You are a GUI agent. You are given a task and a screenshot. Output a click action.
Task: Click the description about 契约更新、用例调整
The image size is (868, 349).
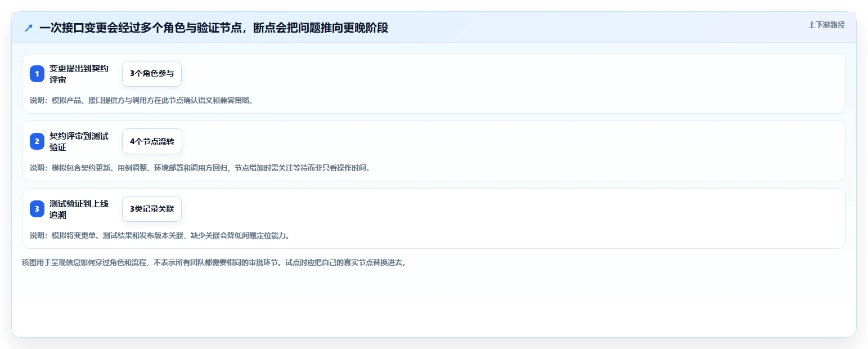[x=200, y=168]
